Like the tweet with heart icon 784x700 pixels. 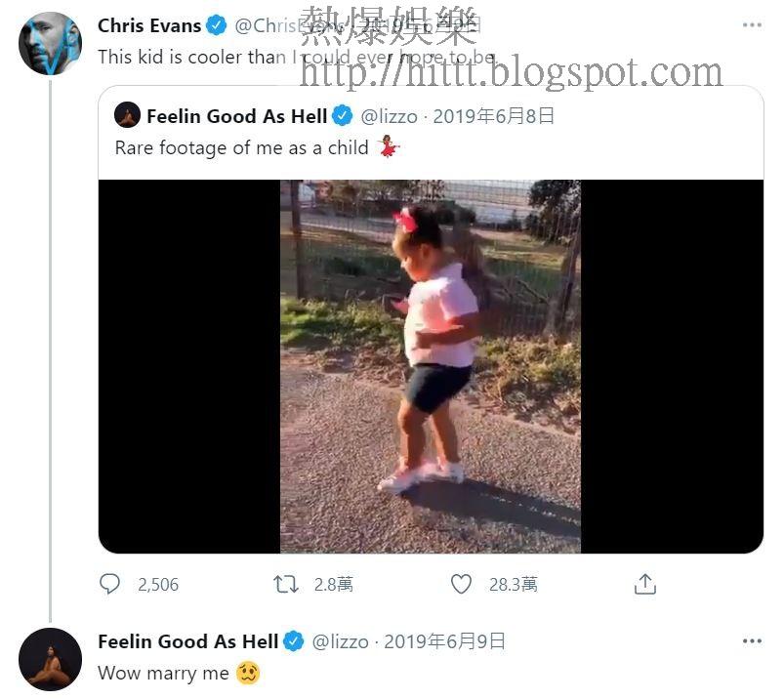(x=461, y=584)
